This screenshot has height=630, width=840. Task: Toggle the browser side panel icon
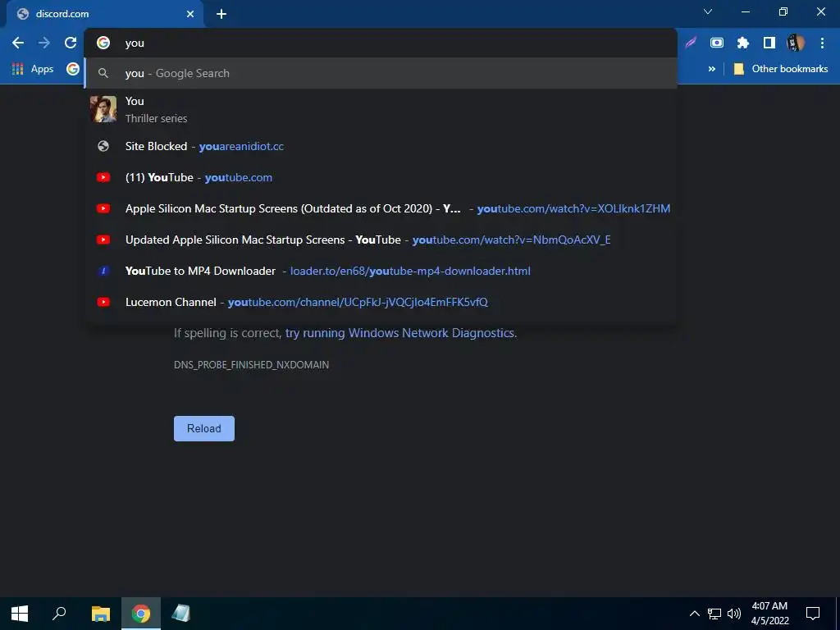(x=769, y=43)
